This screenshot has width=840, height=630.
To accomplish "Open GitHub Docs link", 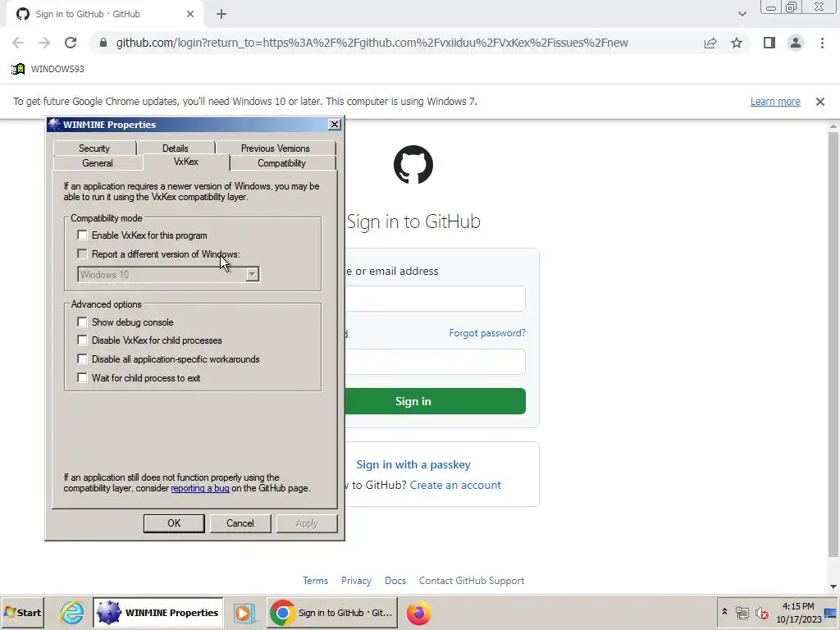I will pos(395,581).
